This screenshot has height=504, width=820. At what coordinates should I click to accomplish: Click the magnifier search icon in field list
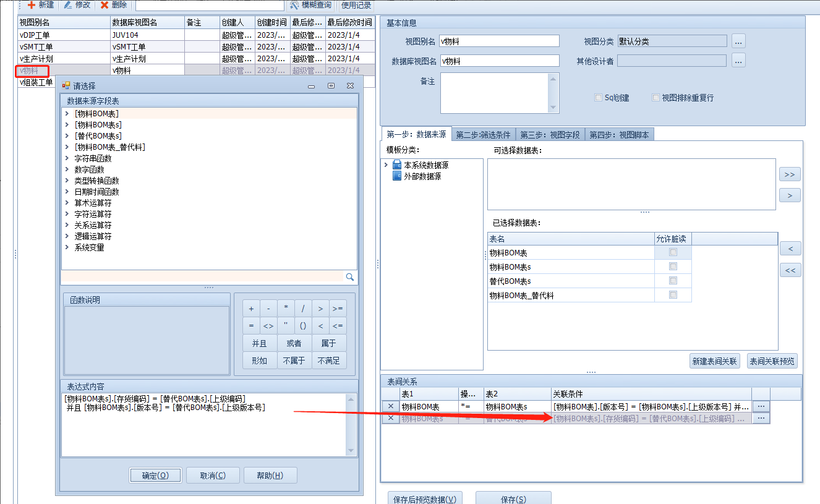[349, 277]
